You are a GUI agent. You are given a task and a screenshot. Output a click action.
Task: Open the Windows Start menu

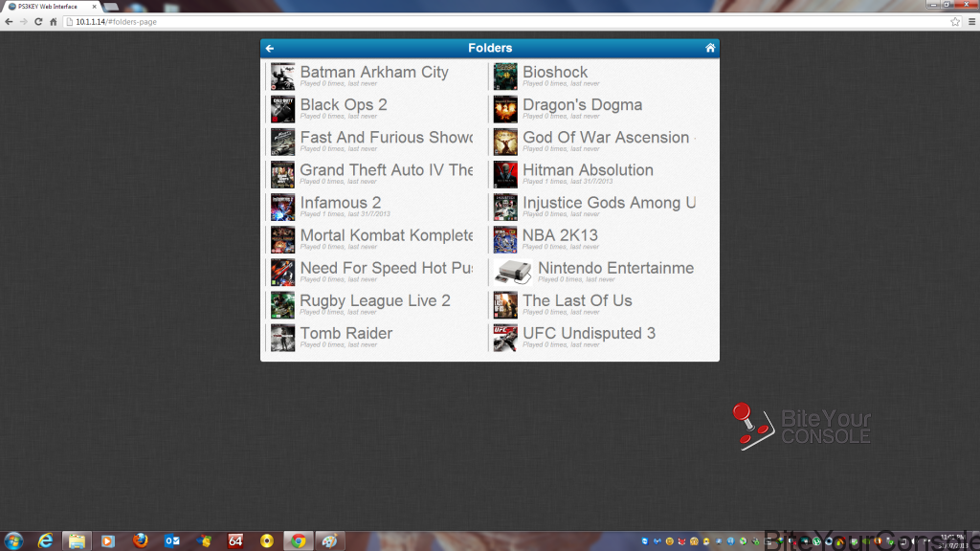point(13,540)
